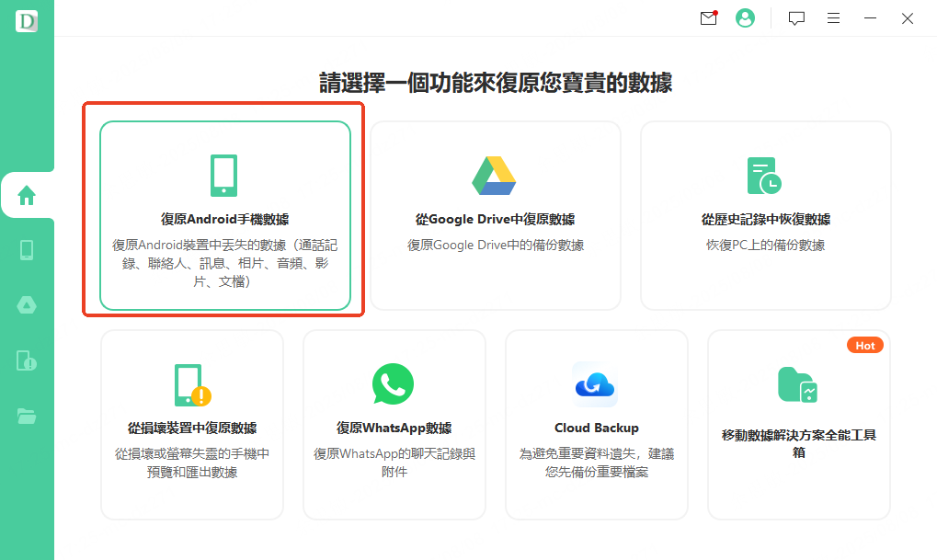The width and height of the screenshot is (937, 560).
Task: Open the feedback chat bubble icon
Action: 796,18
